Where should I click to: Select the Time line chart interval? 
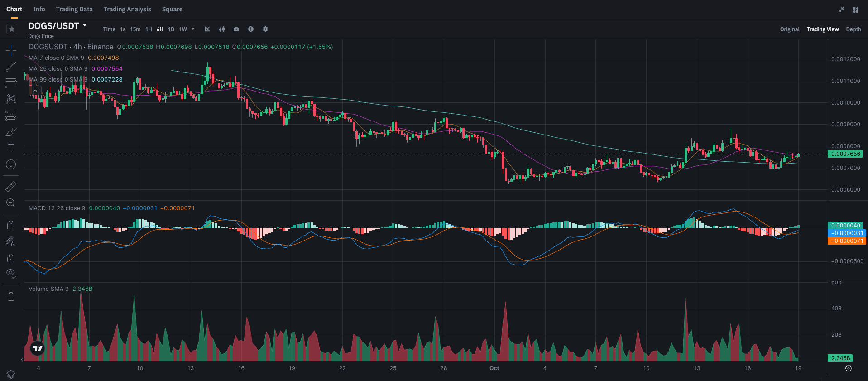(x=109, y=29)
